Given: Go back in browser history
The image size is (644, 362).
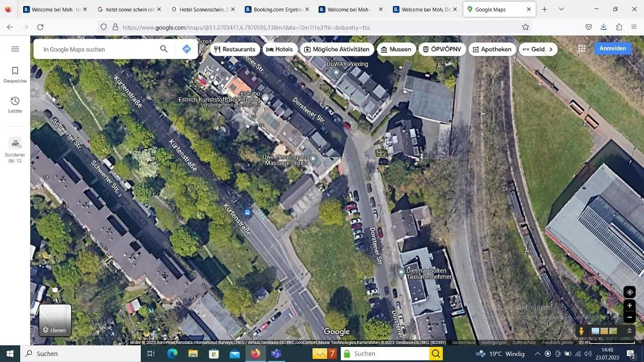Looking at the screenshot, I should click(10, 27).
